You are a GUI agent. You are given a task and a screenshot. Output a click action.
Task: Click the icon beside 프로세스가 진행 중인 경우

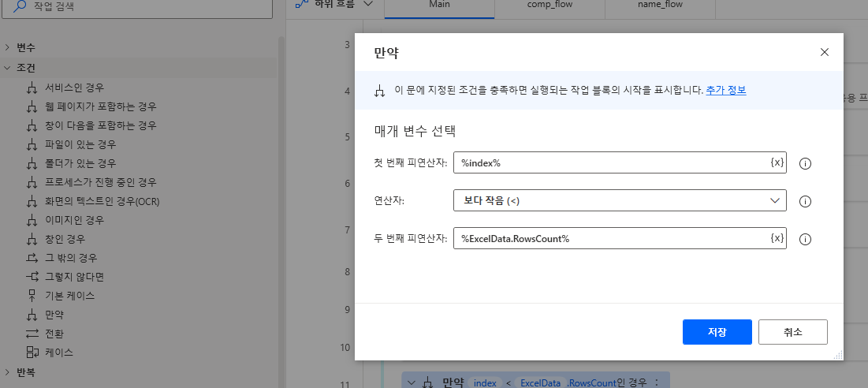[x=32, y=182]
